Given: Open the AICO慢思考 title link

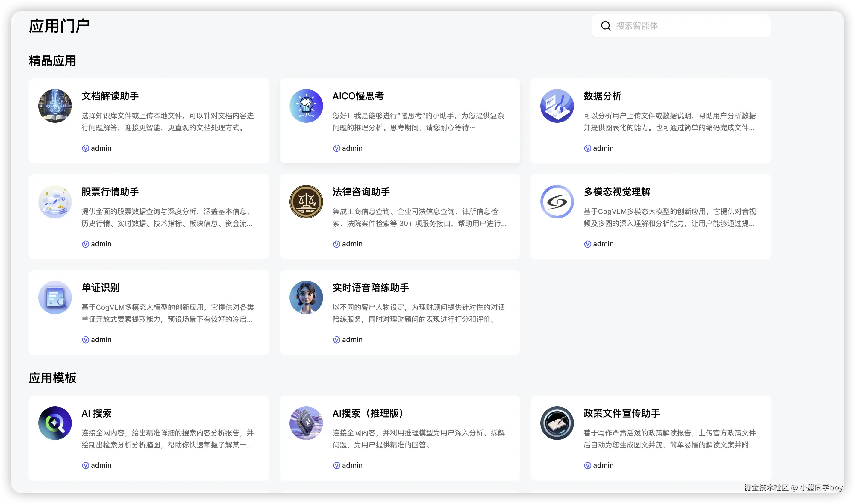Looking at the screenshot, I should point(358,96).
